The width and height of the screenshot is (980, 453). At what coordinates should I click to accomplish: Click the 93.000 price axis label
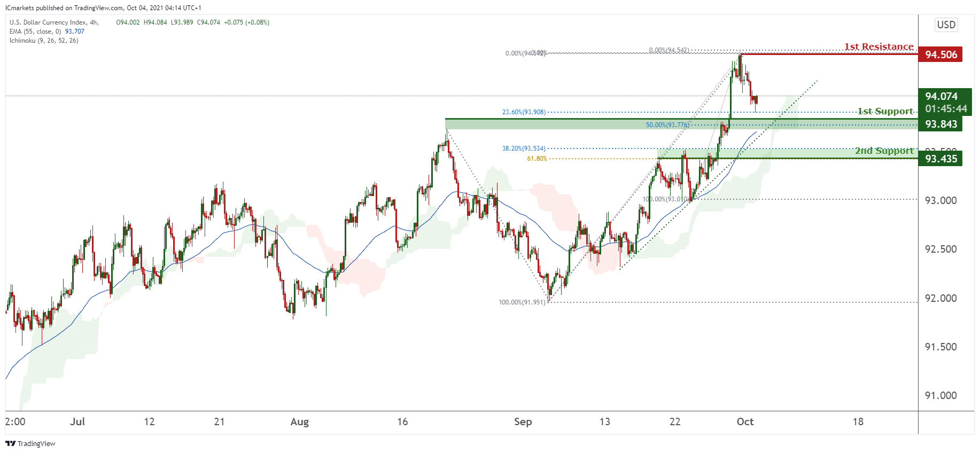coord(941,200)
